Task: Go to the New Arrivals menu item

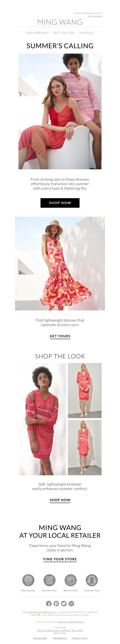Action: click(x=37, y=33)
